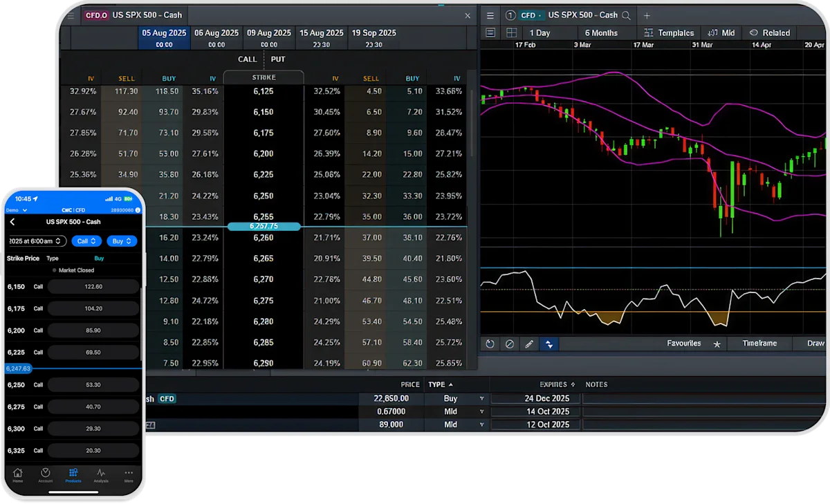830x504 pixels.
Task: Tap the 104.20 price for 6,175 Call
Action: (x=93, y=308)
